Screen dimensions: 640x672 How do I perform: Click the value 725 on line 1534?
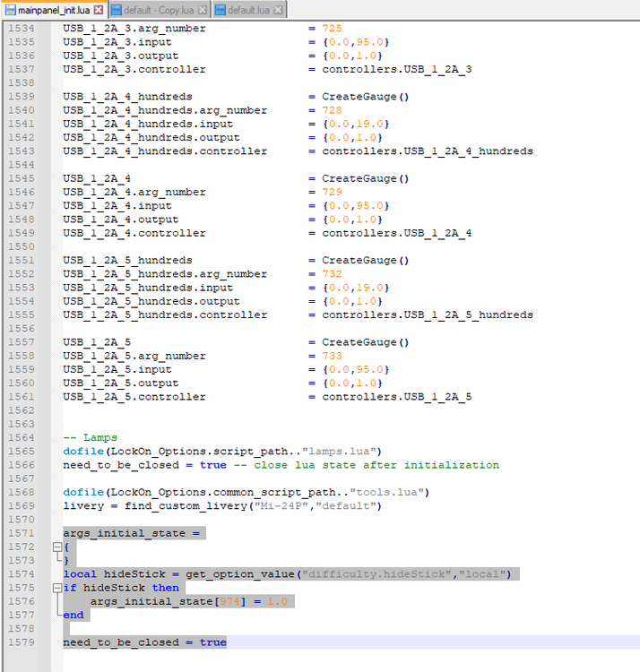pyautogui.click(x=333, y=29)
